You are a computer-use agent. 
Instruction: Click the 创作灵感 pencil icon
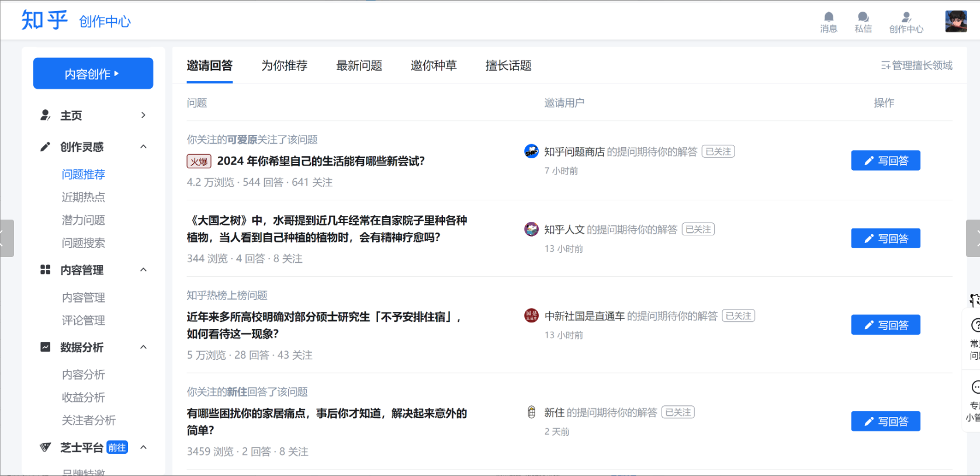tap(45, 147)
